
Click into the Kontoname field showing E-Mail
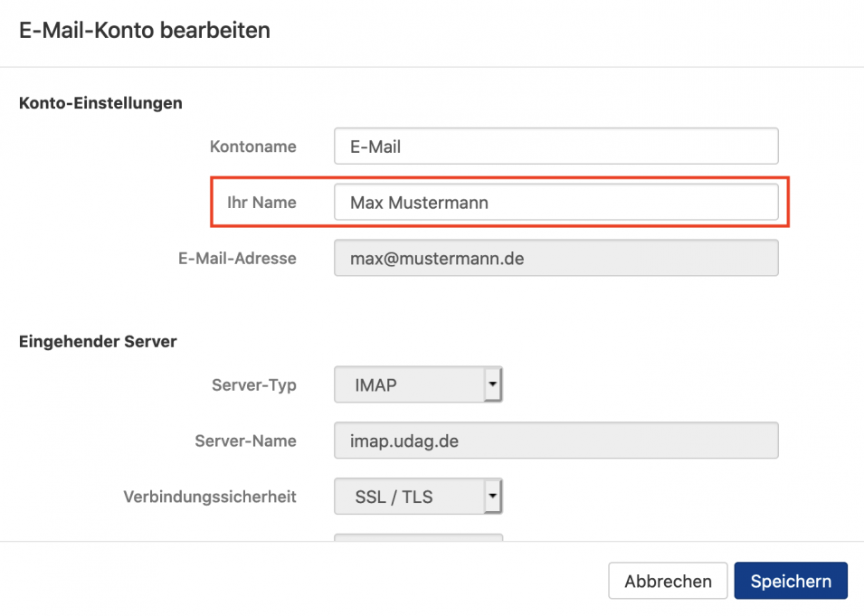tap(555, 146)
